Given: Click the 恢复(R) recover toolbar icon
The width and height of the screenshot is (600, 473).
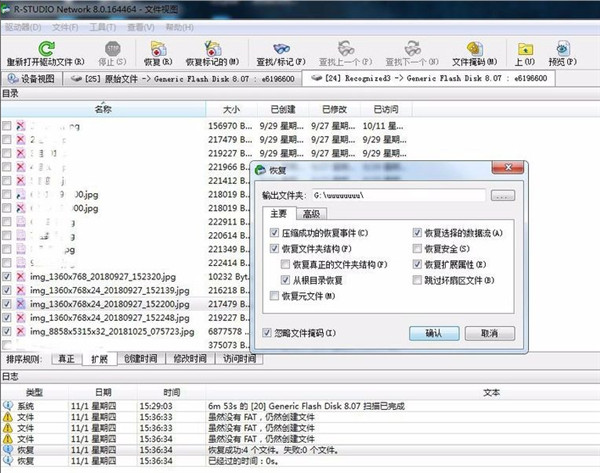Looking at the screenshot, I should tap(158, 49).
